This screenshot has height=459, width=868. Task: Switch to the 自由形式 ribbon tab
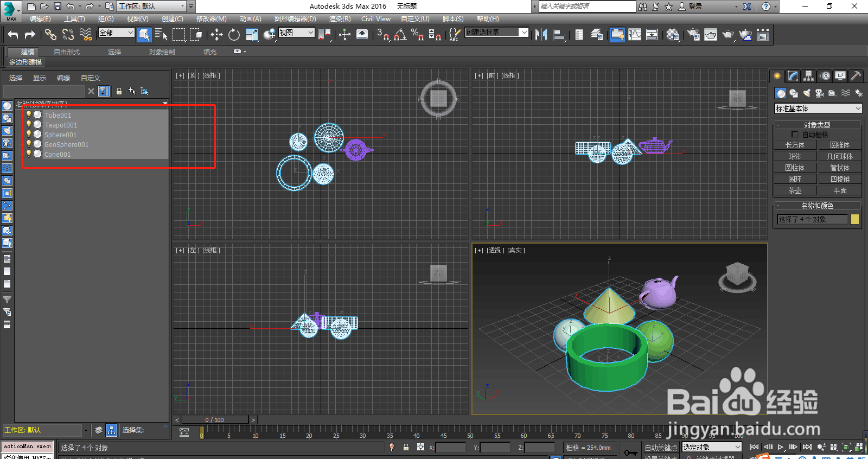click(67, 52)
